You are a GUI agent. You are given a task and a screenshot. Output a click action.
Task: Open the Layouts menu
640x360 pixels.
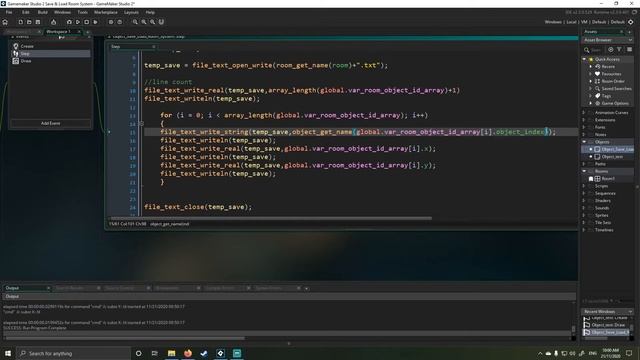click(131, 12)
